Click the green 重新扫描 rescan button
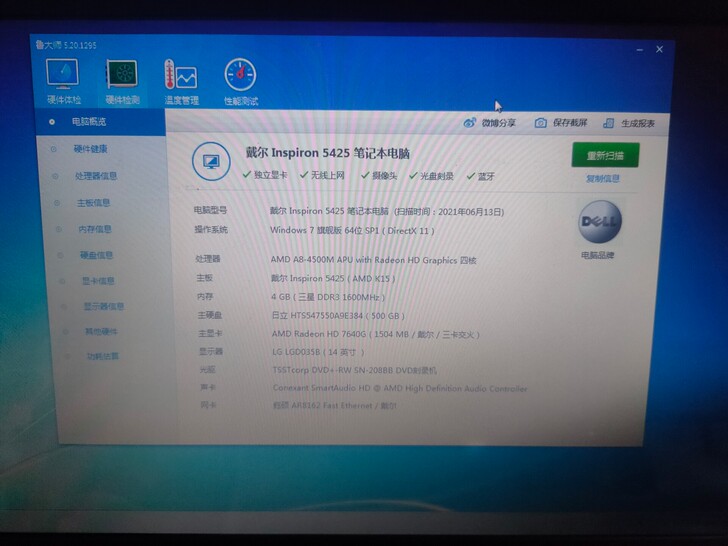The image size is (728, 546). click(x=605, y=155)
